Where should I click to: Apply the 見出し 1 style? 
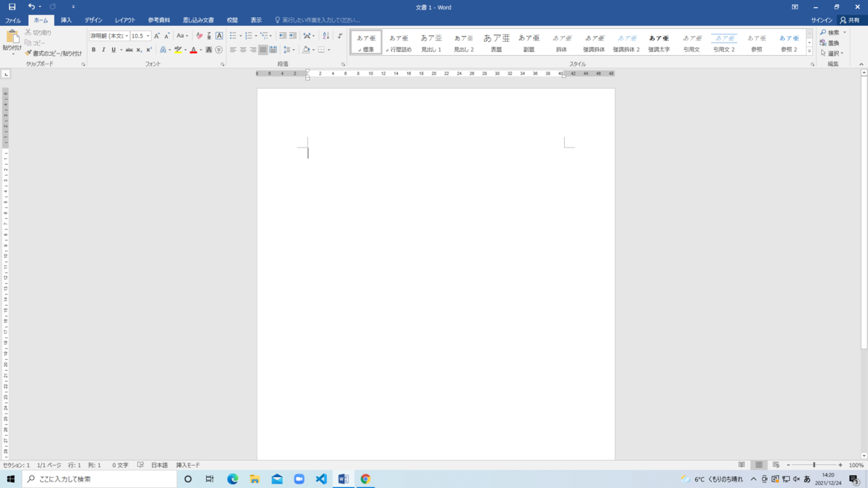pyautogui.click(x=430, y=43)
